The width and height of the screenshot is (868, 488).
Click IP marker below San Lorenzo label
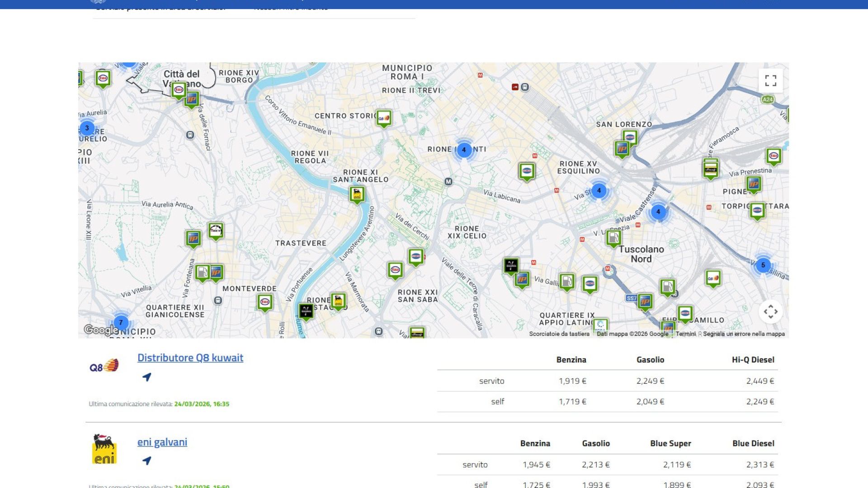tap(622, 148)
